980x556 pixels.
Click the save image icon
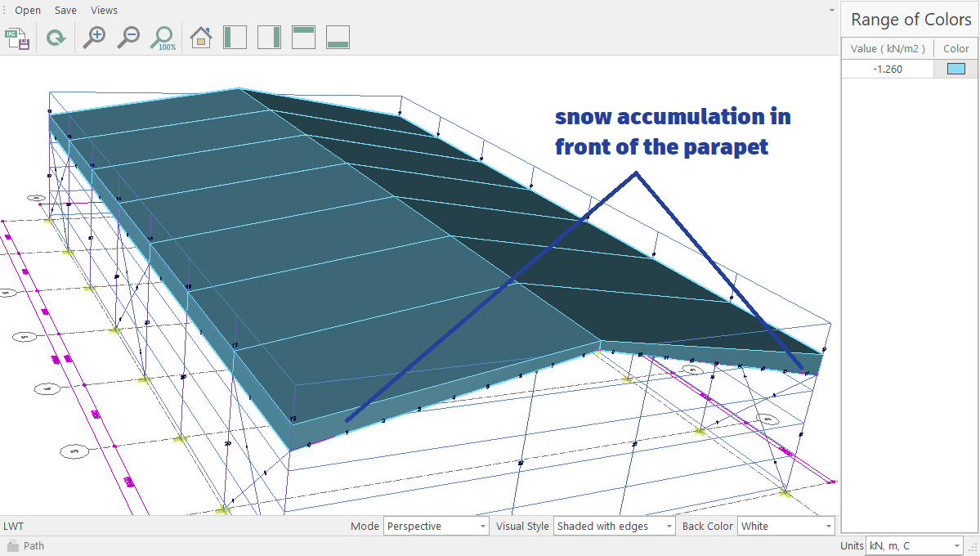pyautogui.click(x=17, y=38)
